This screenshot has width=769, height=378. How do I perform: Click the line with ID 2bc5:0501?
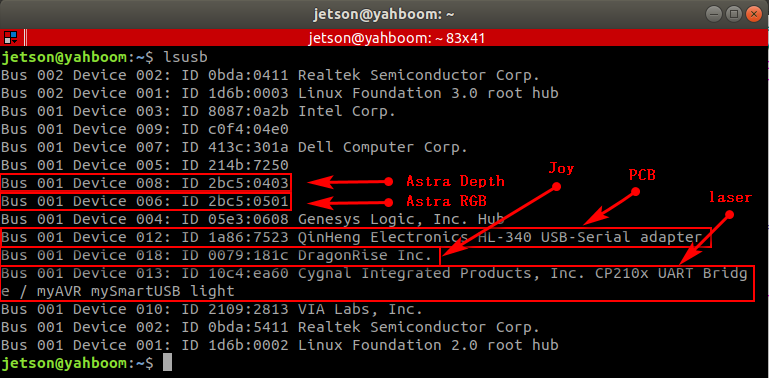click(x=146, y=201)
